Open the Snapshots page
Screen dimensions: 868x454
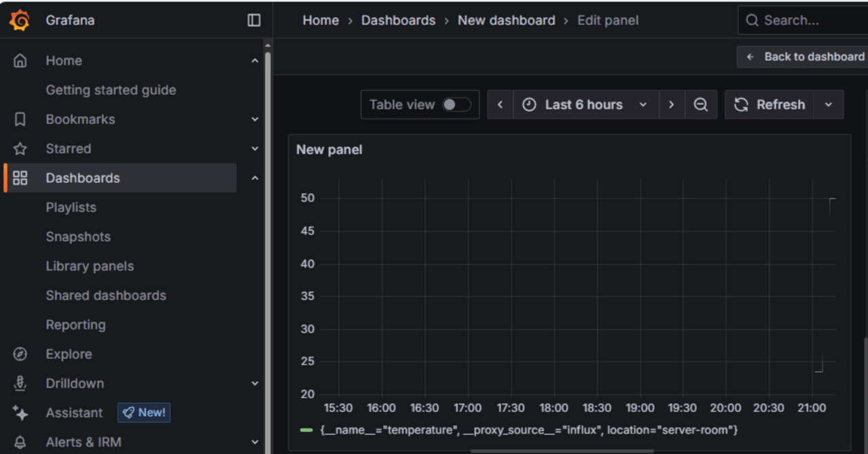click(78, 236)
